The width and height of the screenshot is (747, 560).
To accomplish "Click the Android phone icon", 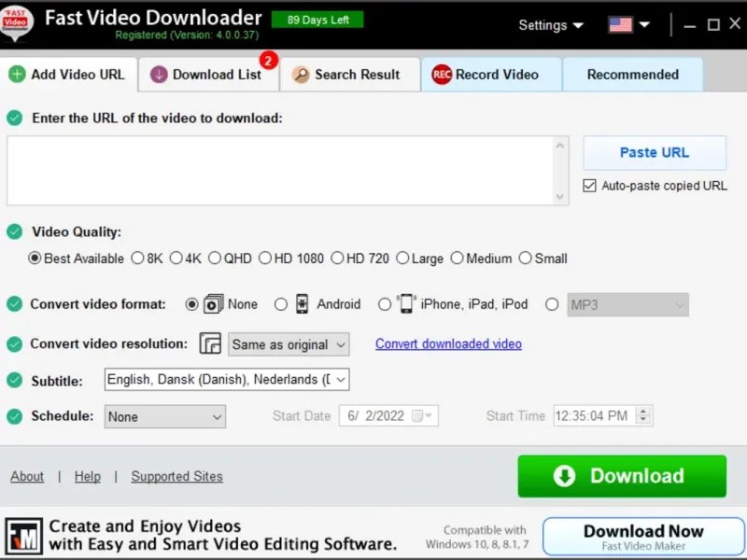I will coord(302,304).
